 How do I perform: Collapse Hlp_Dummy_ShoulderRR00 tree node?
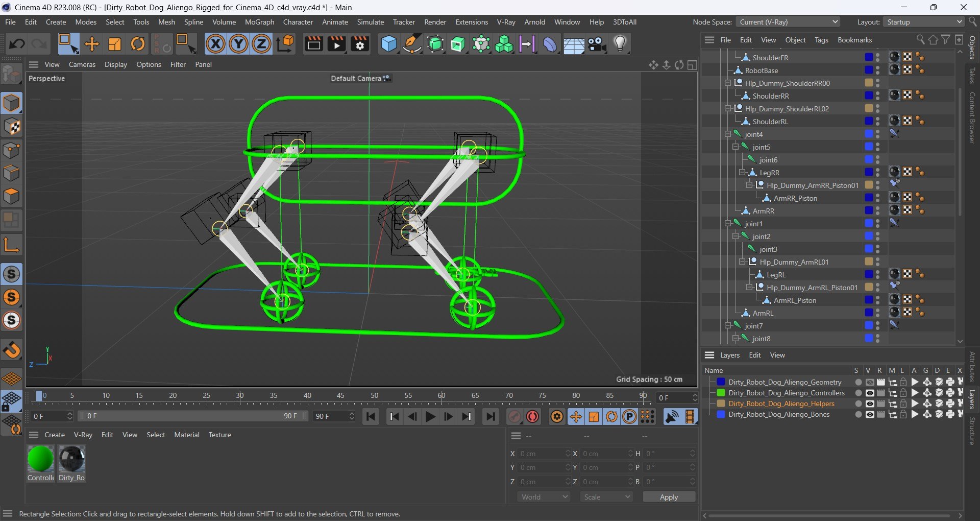click(x=728, y=83)
